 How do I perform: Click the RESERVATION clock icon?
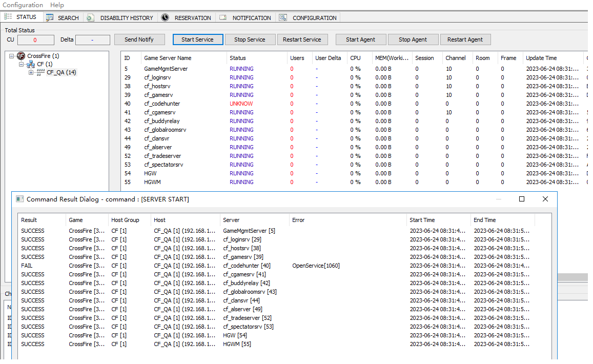(165, 17)
